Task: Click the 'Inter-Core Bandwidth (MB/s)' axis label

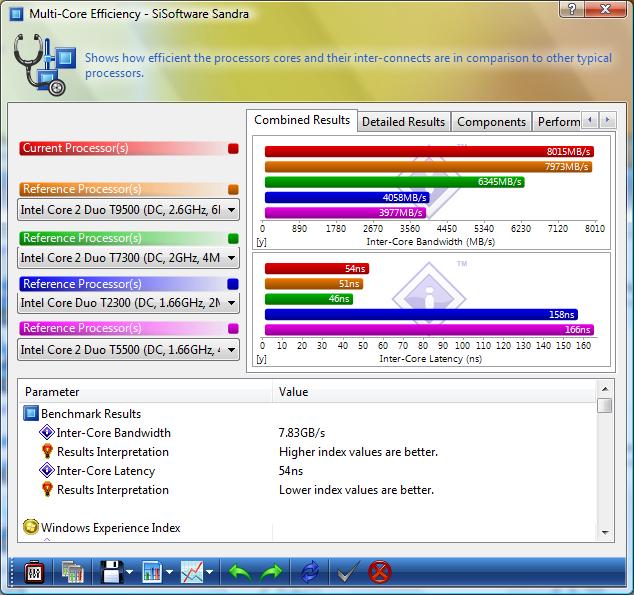Action: [431, 242]
